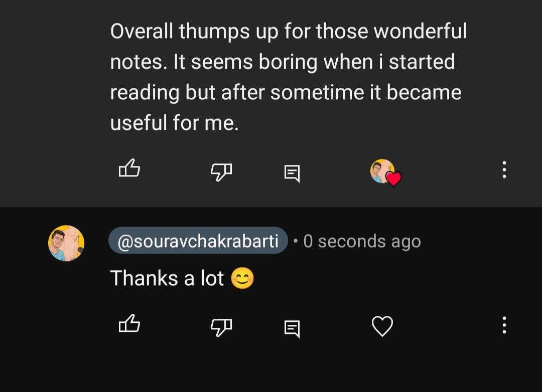This screenshot has width=542, height=392.
Task: Click the smiling face emoji in reply
Action: (x=242, y=279)
